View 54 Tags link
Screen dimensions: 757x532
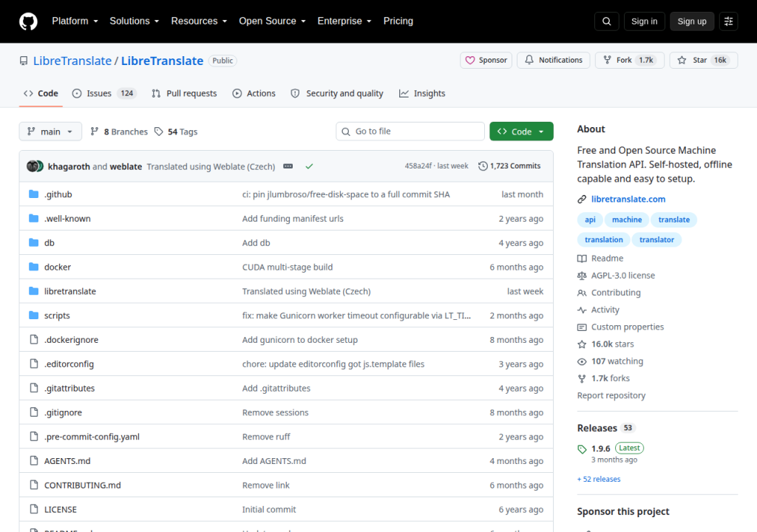(x=176, y=132)
